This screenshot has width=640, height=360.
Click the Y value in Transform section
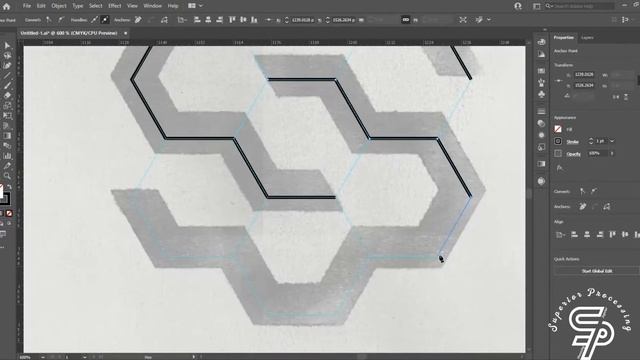point(584,85)
